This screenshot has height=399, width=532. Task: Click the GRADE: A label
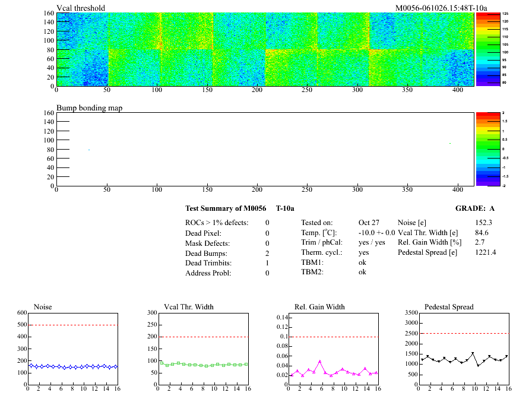(x=474, y=208)
